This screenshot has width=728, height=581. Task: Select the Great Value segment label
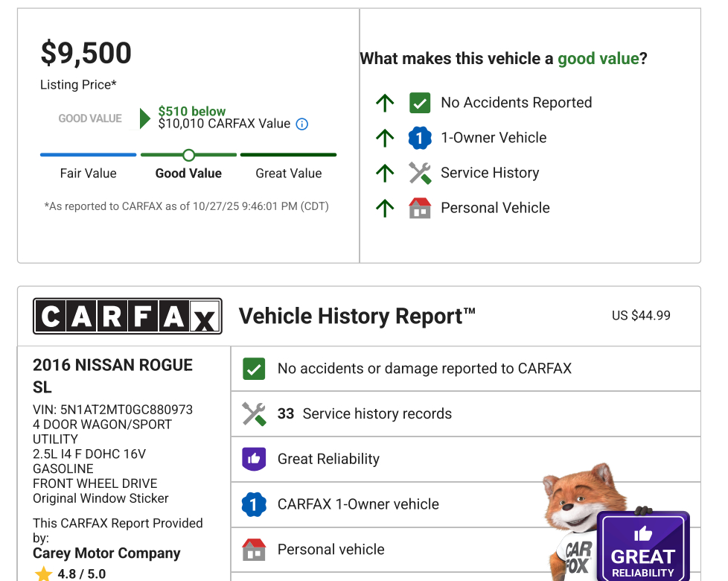click(x=289, y=174)
